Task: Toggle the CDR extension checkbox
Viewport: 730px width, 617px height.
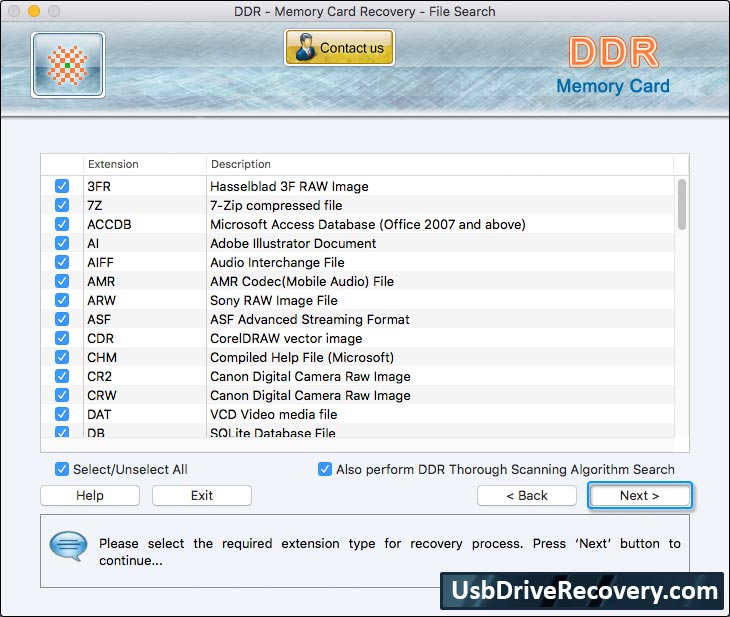Action: pos(62,338)
